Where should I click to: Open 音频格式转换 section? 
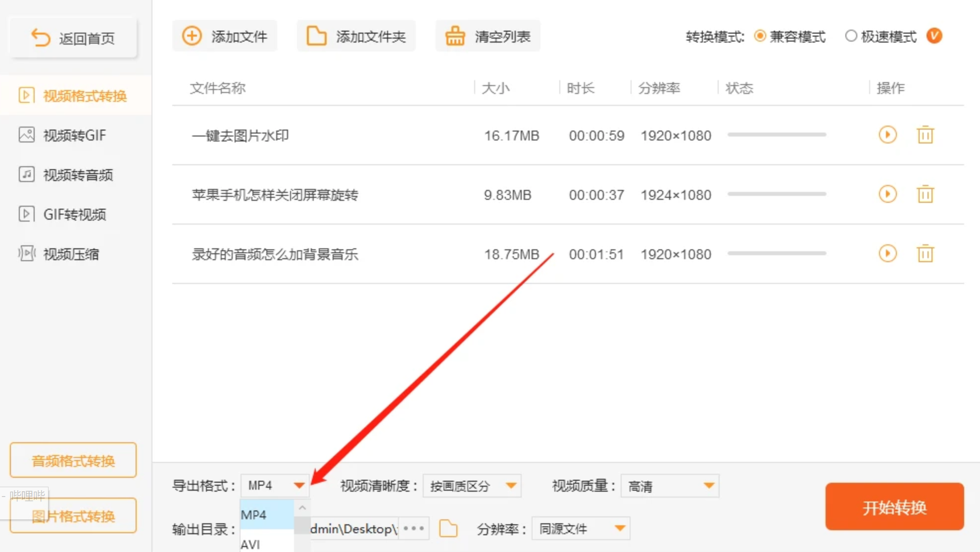click(x=73, y=460)
